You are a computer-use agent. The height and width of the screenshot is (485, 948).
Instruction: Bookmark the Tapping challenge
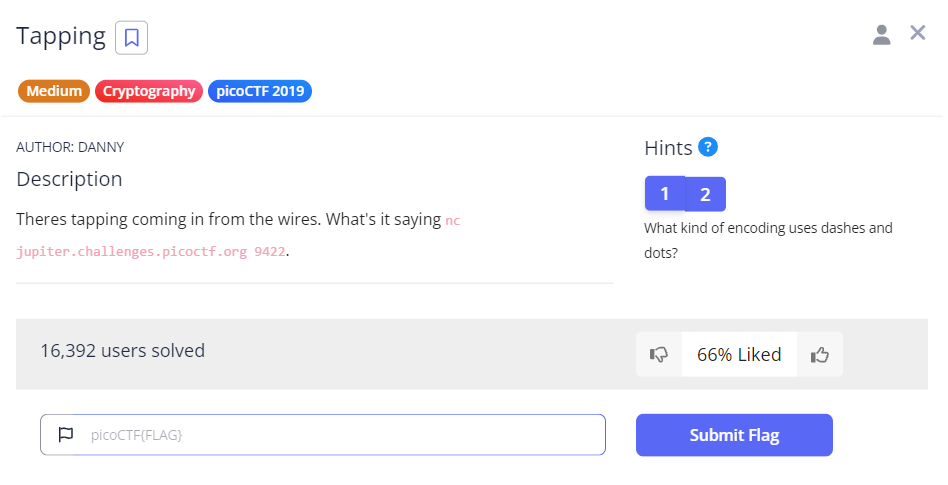(x=132, y=38)
